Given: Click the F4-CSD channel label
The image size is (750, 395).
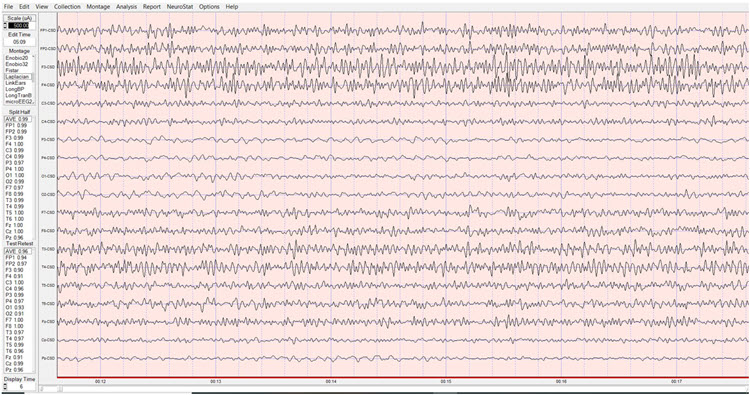Looking at the screenshot, I should tap(49, 85).
